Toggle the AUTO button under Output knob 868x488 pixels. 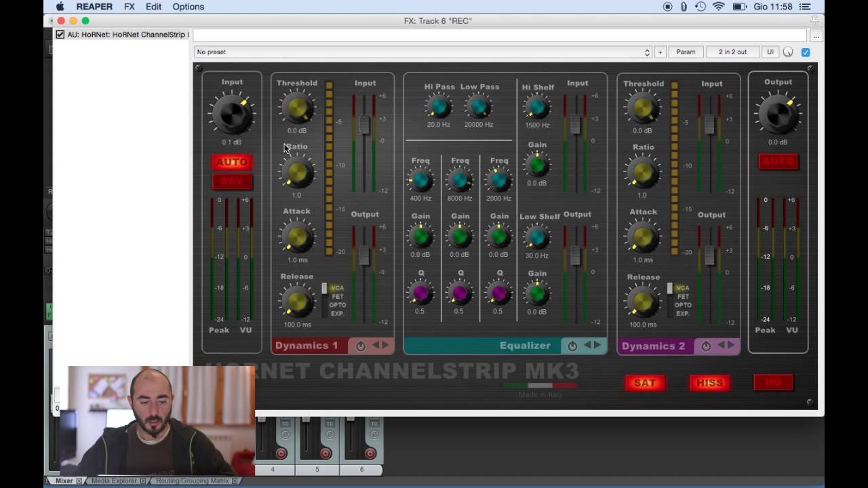(778, 161)
